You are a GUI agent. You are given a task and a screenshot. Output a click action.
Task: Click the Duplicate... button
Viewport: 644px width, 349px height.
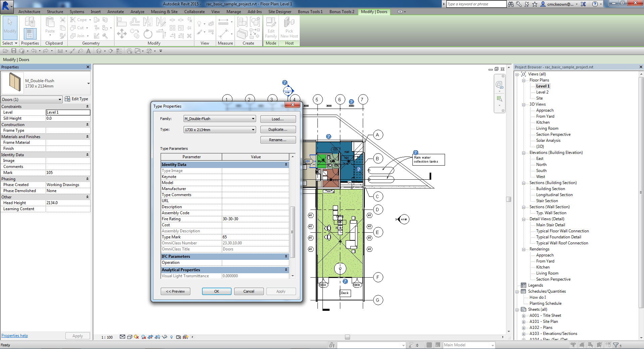tap(278, 130)
